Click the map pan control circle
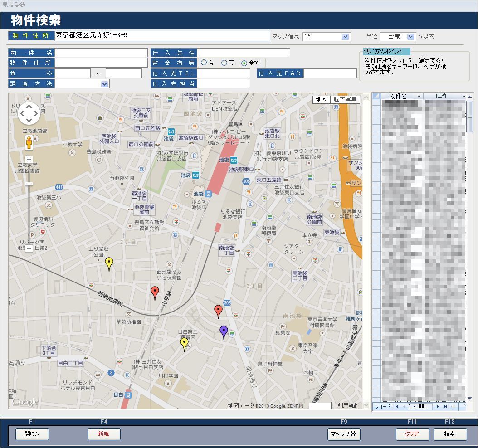 29,113
